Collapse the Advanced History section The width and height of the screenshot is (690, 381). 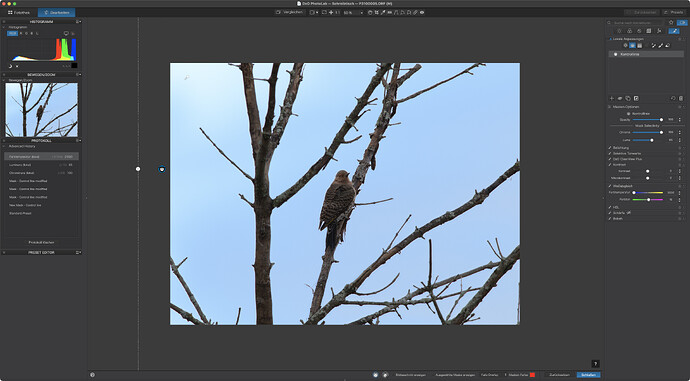coord(5,146)
